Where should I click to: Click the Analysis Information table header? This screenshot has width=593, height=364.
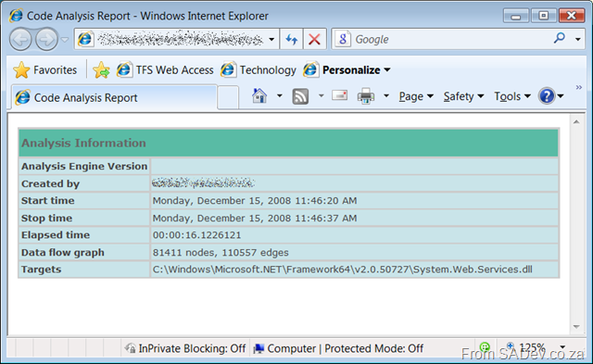click(289, 143)
